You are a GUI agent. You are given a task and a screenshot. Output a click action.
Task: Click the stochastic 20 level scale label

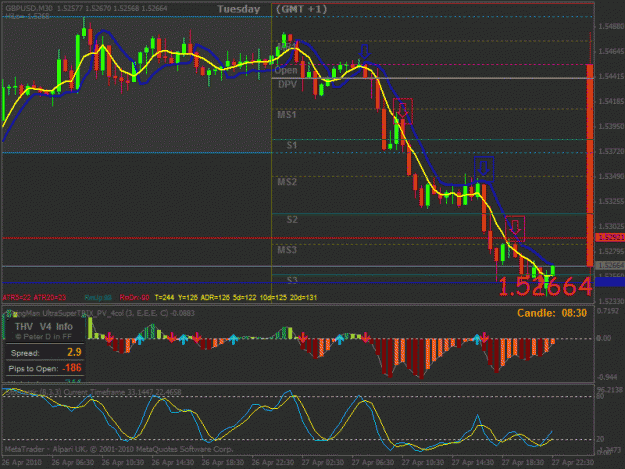click(600, 439)
